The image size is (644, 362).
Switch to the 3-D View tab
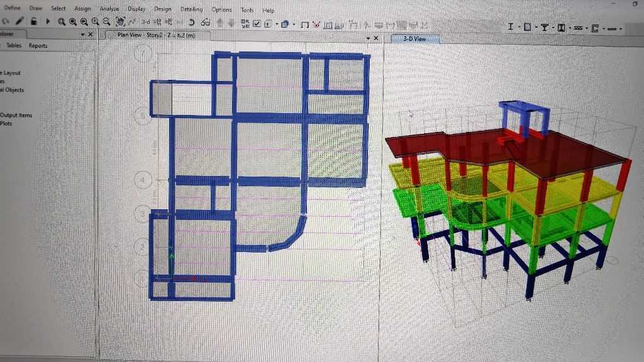[x=414, y=39]
